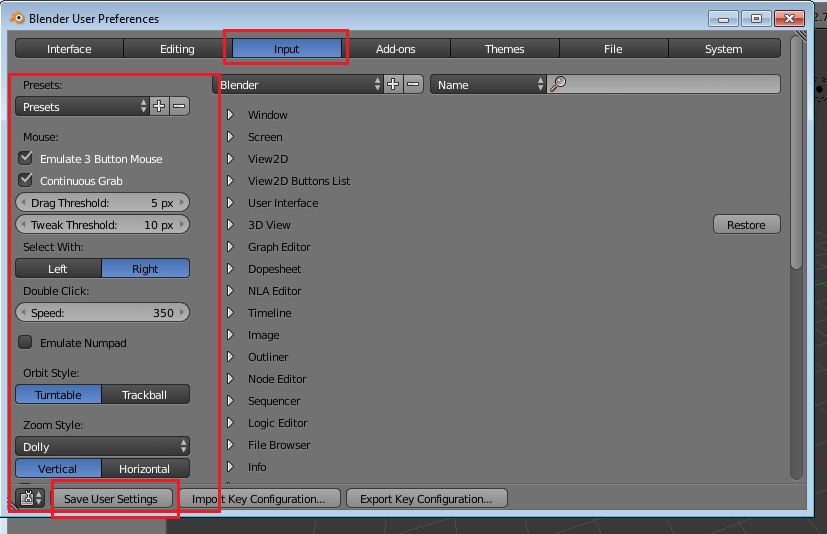Add a new input preset with plus
Screen dimensions: 827x534
(x=159, y=106)
